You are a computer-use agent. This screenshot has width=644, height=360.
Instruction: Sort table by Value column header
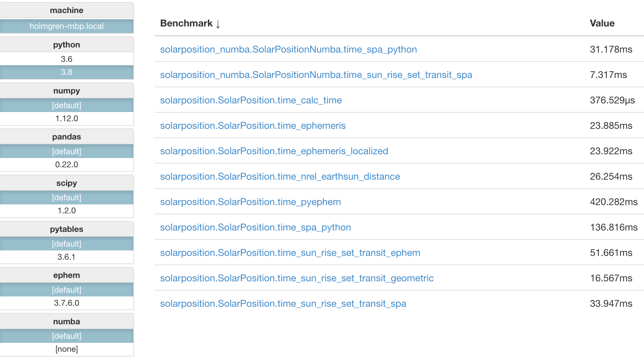point(602,23)
